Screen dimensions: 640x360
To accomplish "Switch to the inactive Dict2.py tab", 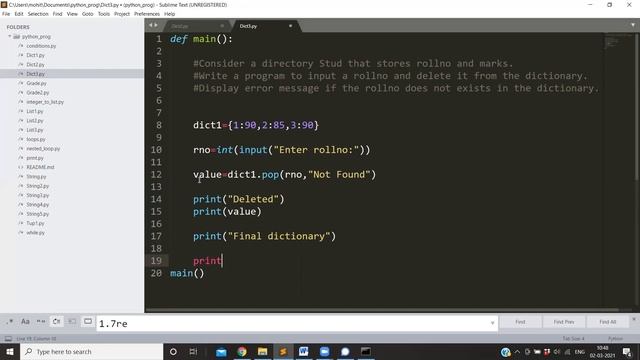I will coord(196,26).
